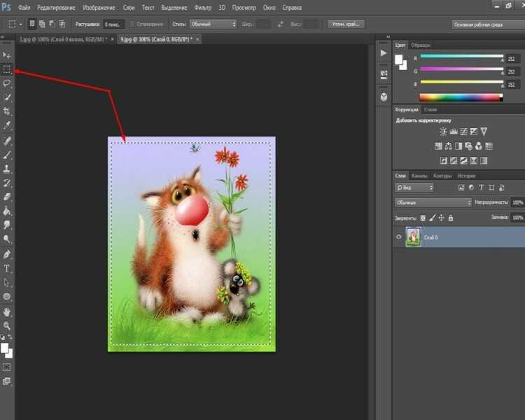This screenshot has height=420, width=525.
Task: Select the Horizontal Type tool
Action: click(x=7, y=269)
